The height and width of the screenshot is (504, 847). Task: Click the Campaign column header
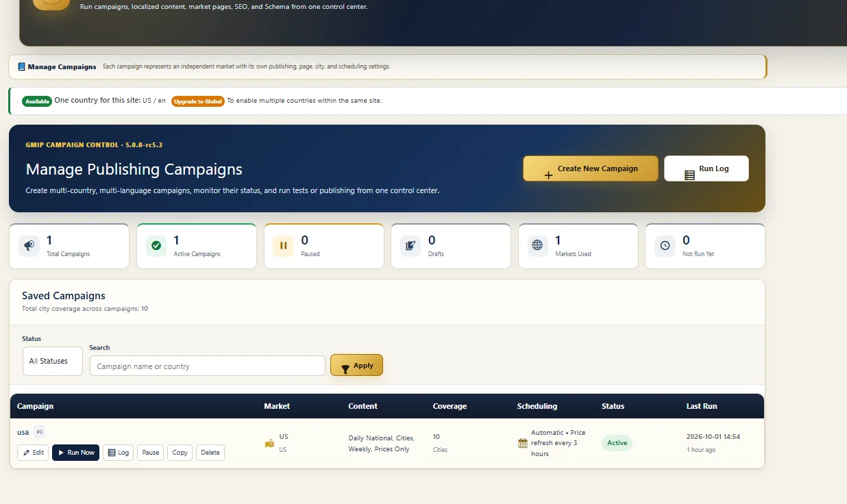coord(35,406)
